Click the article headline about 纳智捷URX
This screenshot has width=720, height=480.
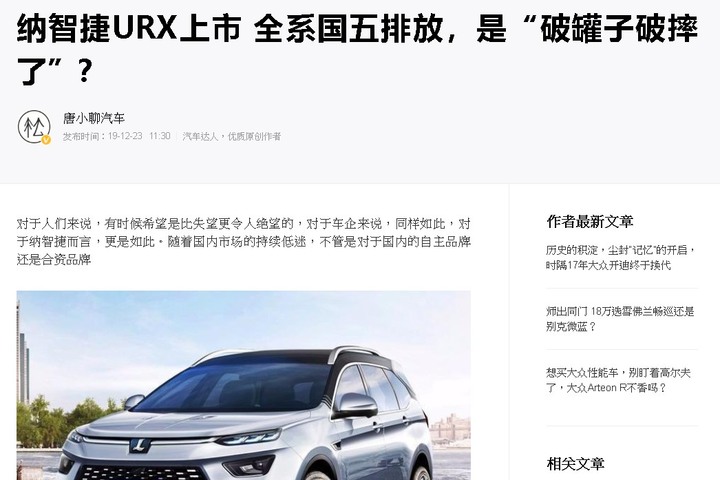(x=357, y=49)
